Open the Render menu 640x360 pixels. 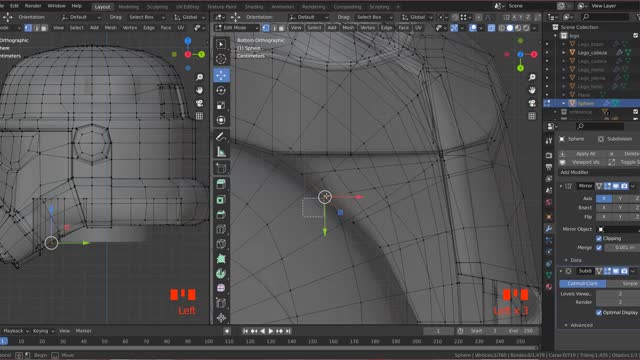33,6
